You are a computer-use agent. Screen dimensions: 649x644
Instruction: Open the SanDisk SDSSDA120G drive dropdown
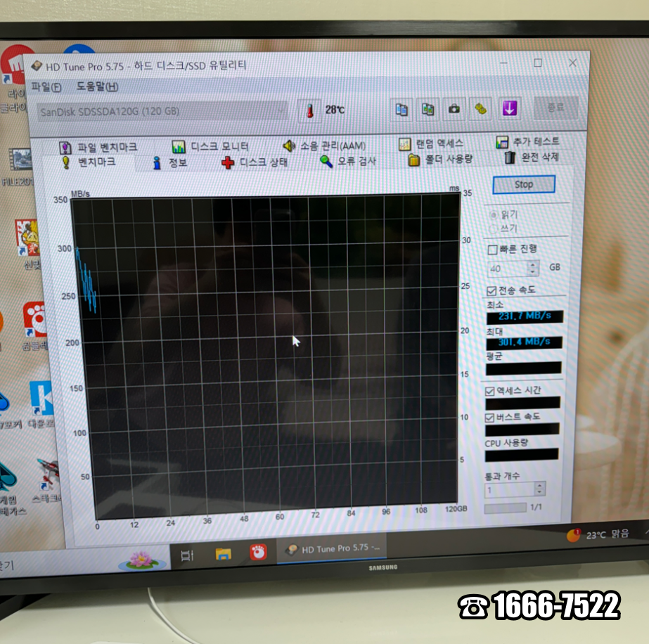pyautogui.click(x=162, y=111)
